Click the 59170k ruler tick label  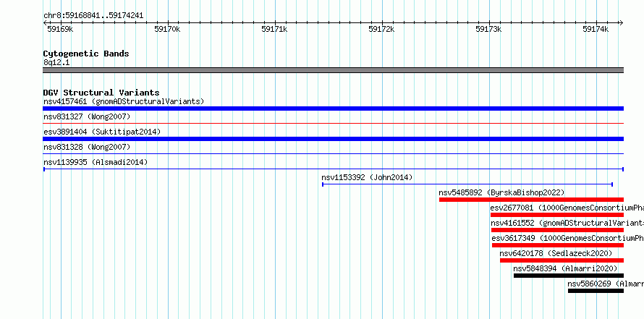point(167,29)
